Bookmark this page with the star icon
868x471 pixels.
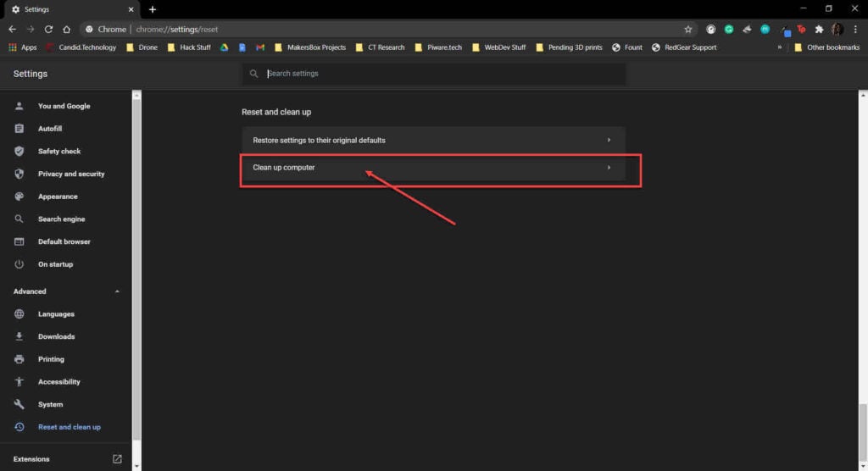(688, 30)
